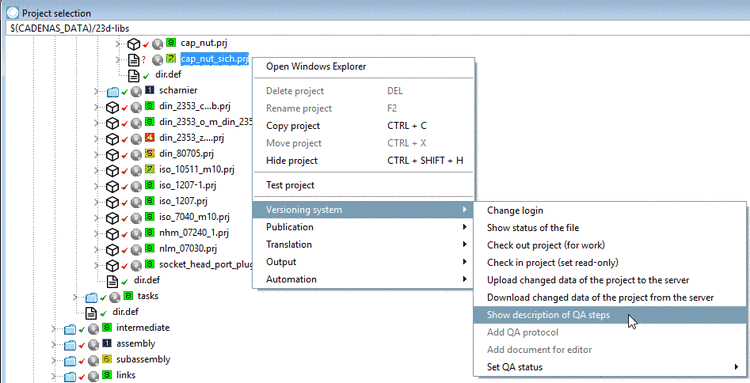This screenshot has height=383, width=750.
Task: Click the yellow status badge beside din_80705.prj
Action: pyautogui.click(x=149, y=153)
